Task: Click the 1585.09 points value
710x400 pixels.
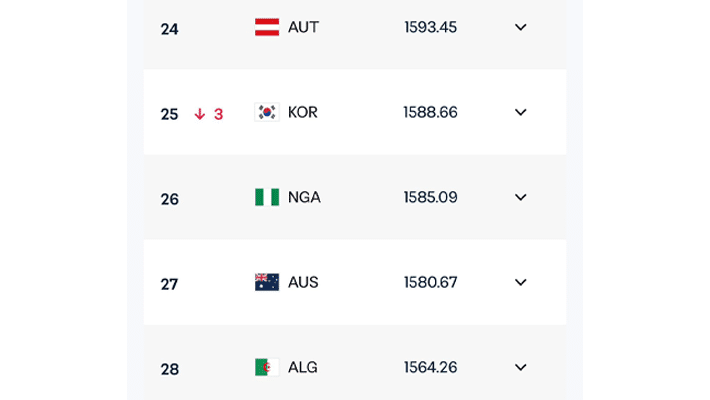Action: pos(430,197)
